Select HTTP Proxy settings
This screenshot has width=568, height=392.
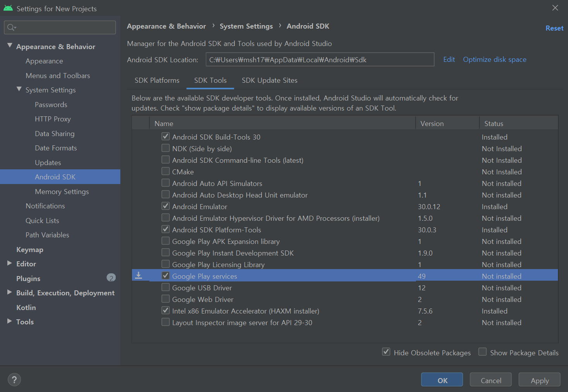point(53,119)
